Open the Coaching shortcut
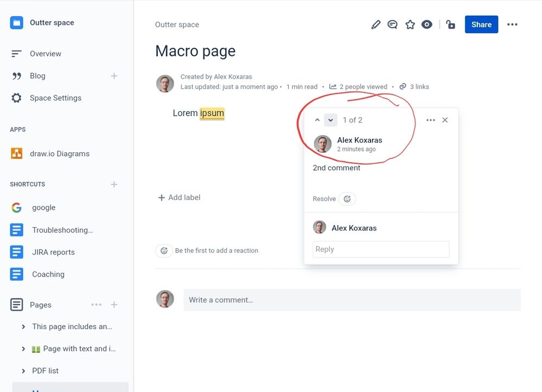This screenshot has height=392, width=542. point(48,274)
